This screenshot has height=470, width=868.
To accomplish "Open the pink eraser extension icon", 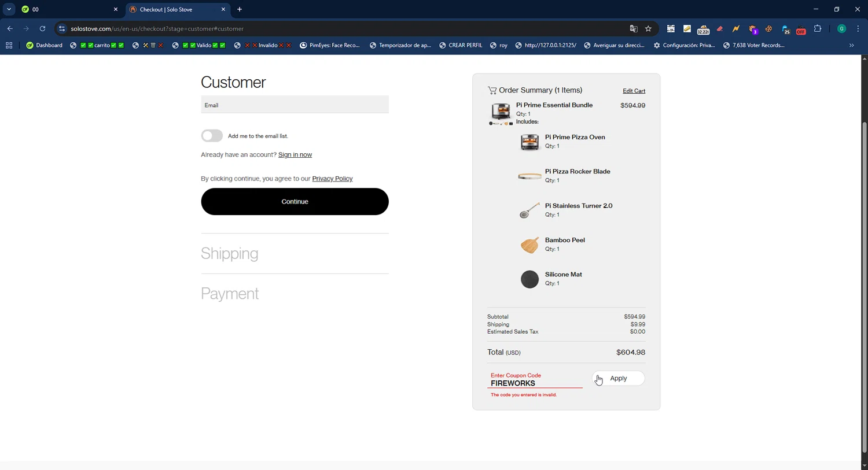I will 720,28.
